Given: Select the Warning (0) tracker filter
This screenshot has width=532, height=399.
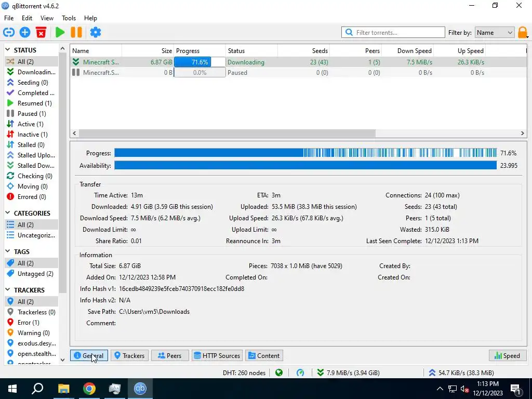Looking at the screenshot, I should (31, 333).
